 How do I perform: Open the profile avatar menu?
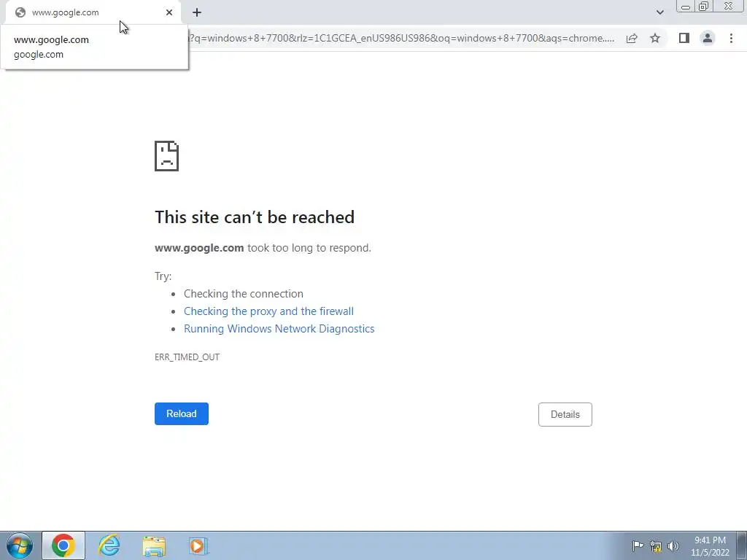coord(708,38)
